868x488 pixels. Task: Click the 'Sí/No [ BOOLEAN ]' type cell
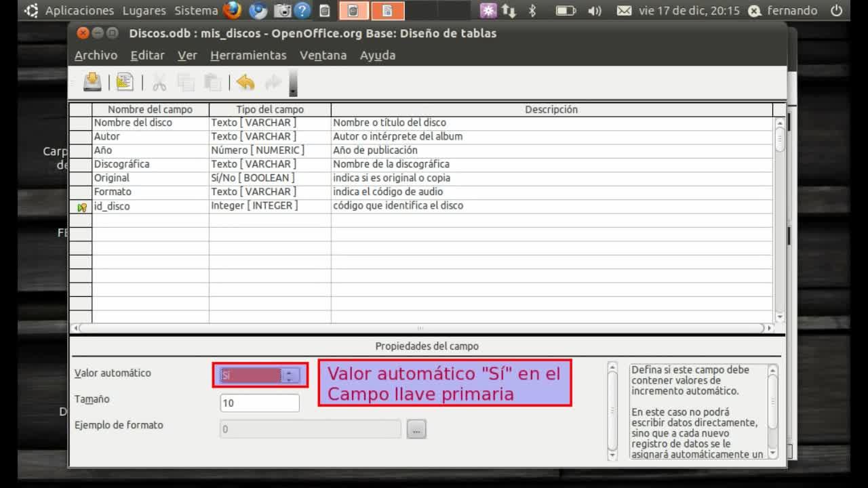click(x=270, y=178)
